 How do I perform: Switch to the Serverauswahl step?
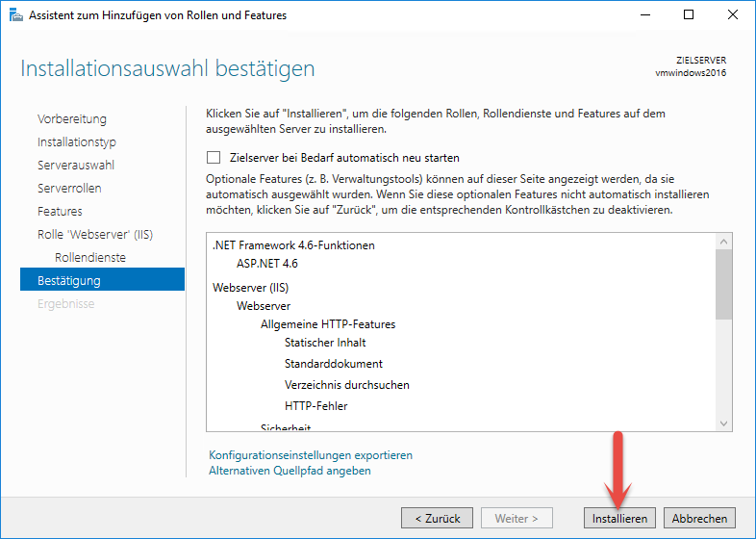click(76, 166)
